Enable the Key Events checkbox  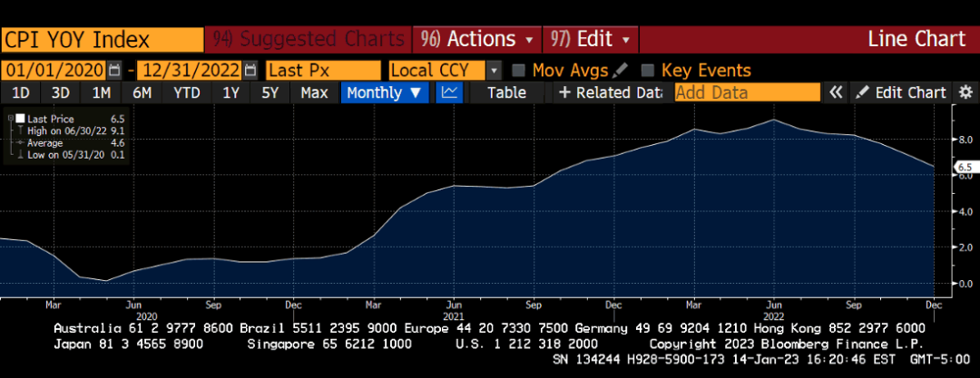[648, 70]
